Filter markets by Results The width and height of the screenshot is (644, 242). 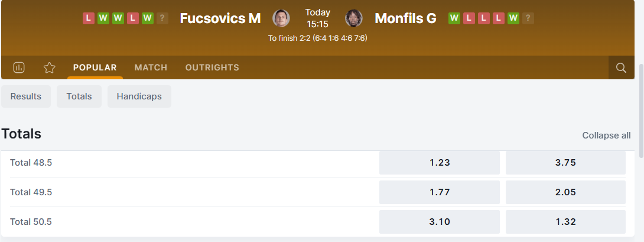(26, 96)
